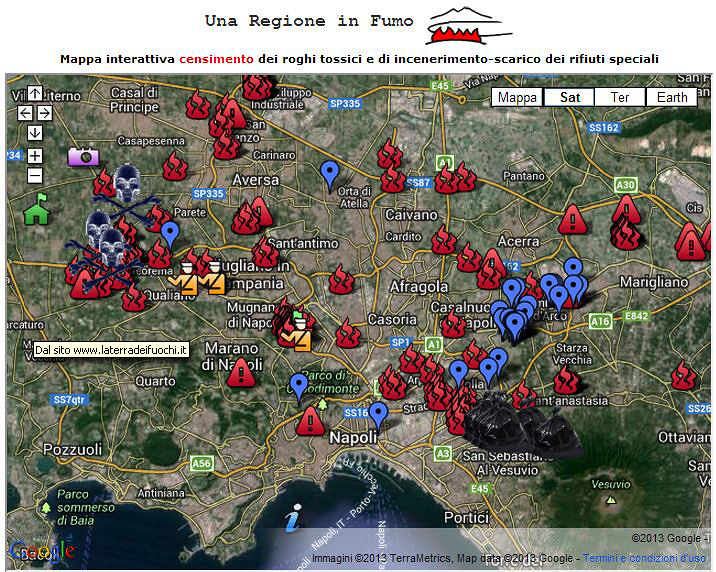Switch to Sat satellite view

click(x=569, y=97)
